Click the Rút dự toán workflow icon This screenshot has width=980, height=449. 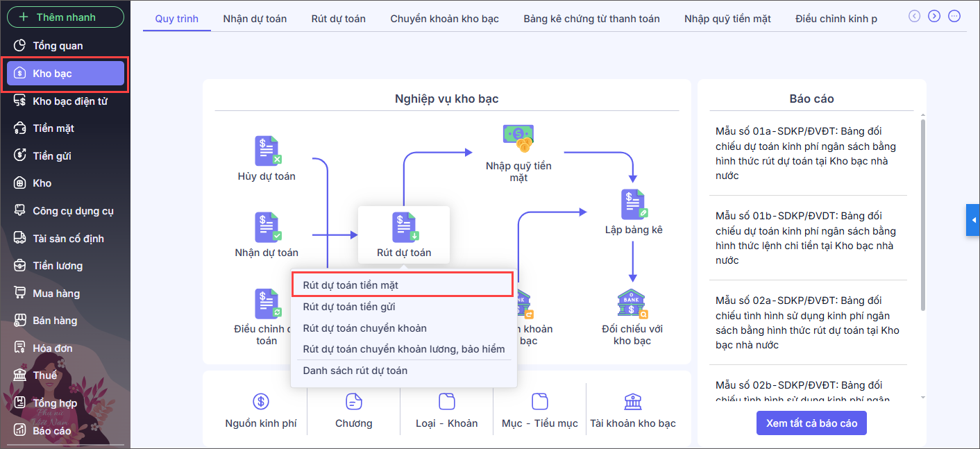[x=405, y=228]
